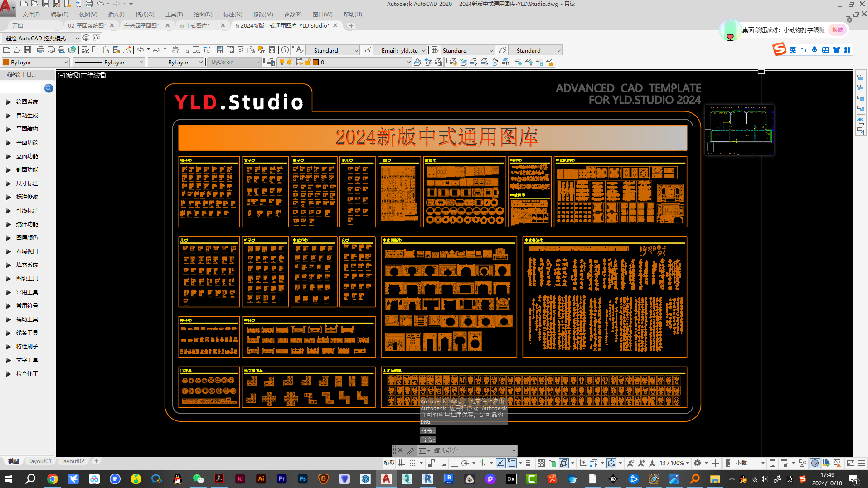Toggle snap mode in status bar
The width and height of the screenshot is (868, 488).
tap(412, 463)
